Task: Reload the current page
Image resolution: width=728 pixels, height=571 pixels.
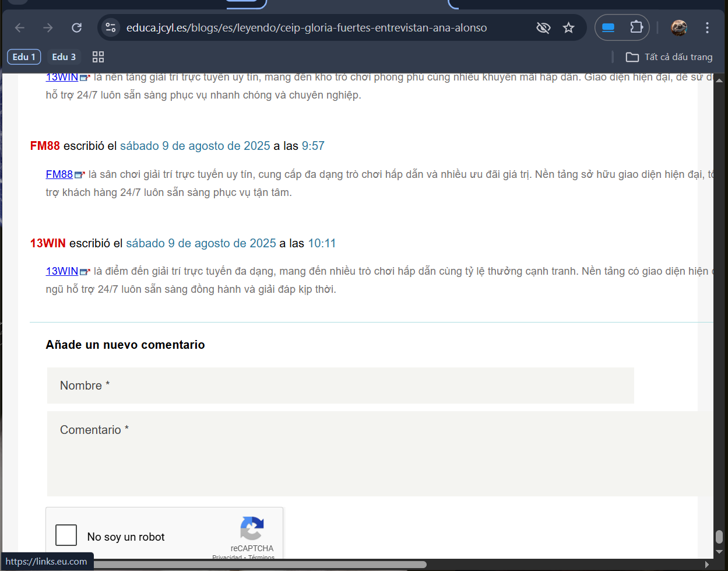Action: pyautogui.click(x=76, y=27)
